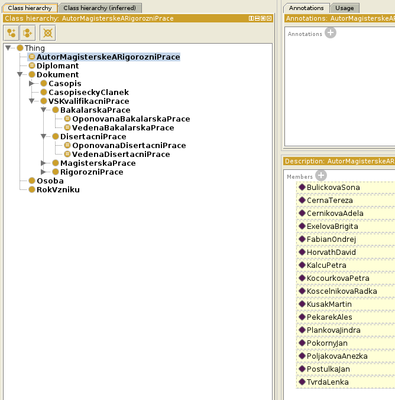Click the Delete selected class icon
Viewport: 395px width, 400px height.
click(48, 33)
